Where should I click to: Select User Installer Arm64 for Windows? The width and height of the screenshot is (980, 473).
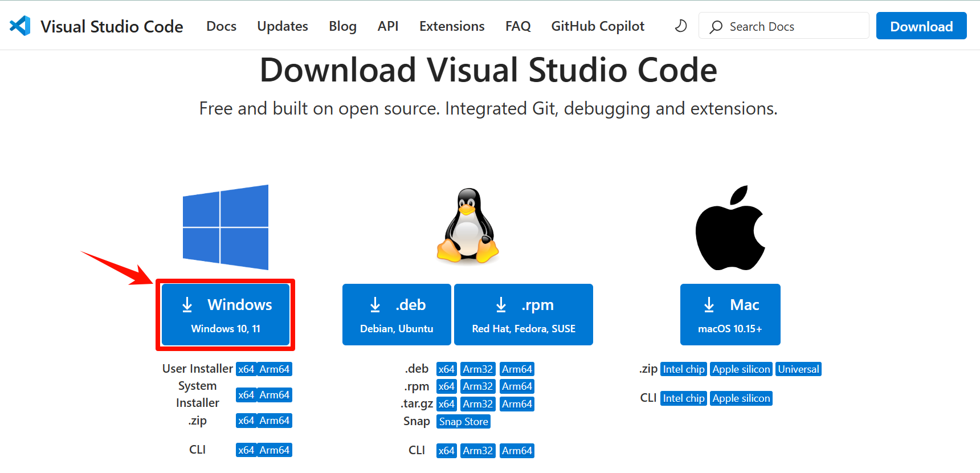click(275, 369)
